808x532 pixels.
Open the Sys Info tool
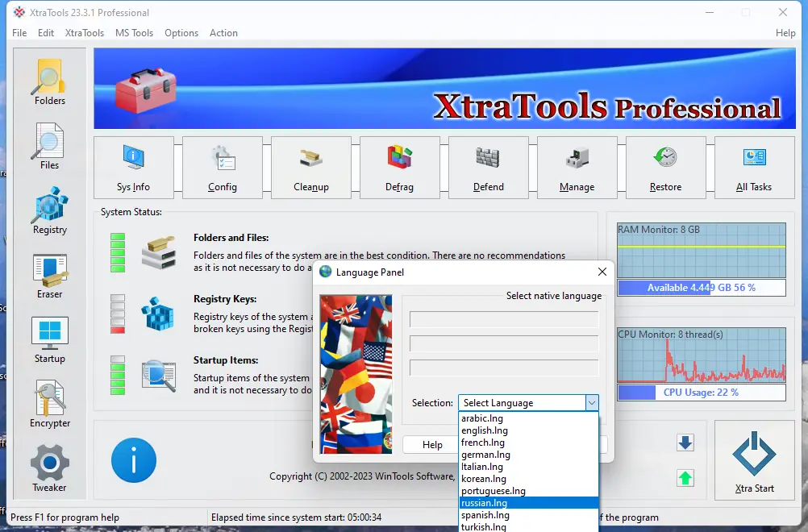click(x=134, y=167)
